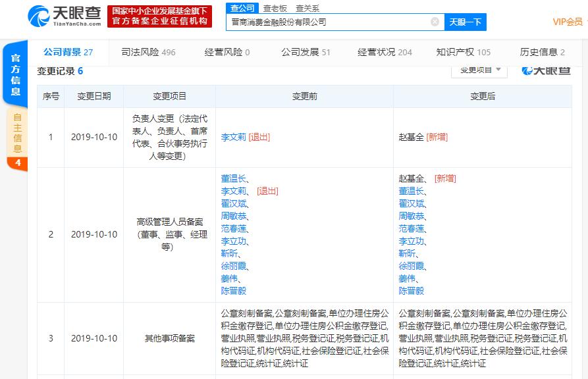This screenshot has height=379, width=588.
Task: Click the company name search field
Action: tap(329, 22)
